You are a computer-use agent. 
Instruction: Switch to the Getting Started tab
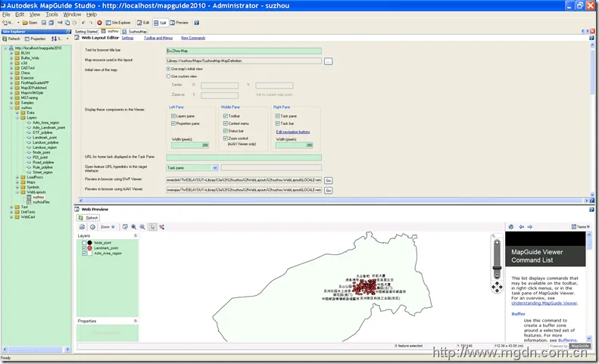click(86, 32)
